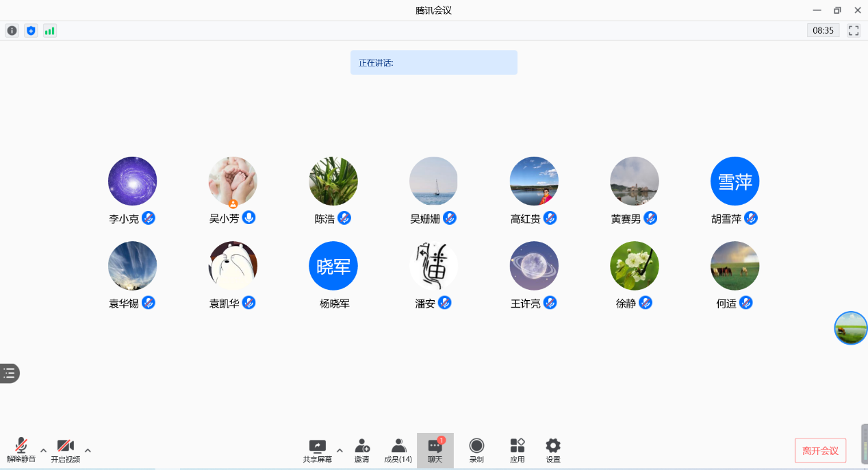This screenshot has width=868, height=470.
Task: Expand the share screen options arrow
Action: point(340,450)
